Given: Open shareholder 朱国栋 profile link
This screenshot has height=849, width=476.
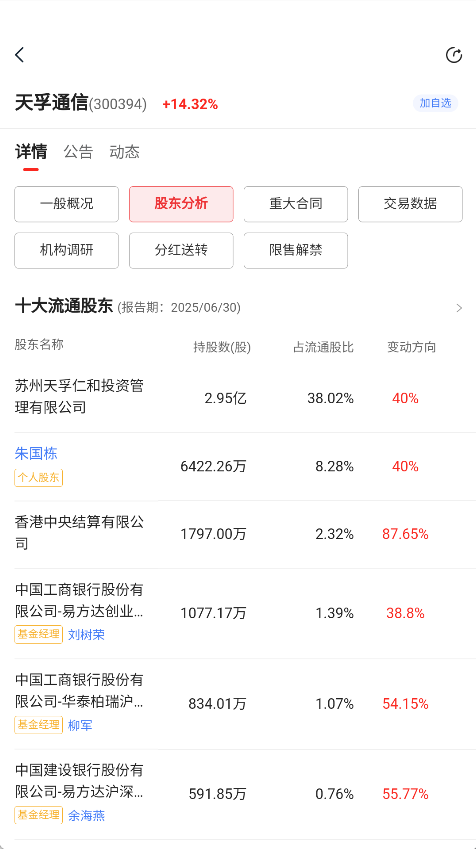Looking at the screenshot, I should pos(36,454).
